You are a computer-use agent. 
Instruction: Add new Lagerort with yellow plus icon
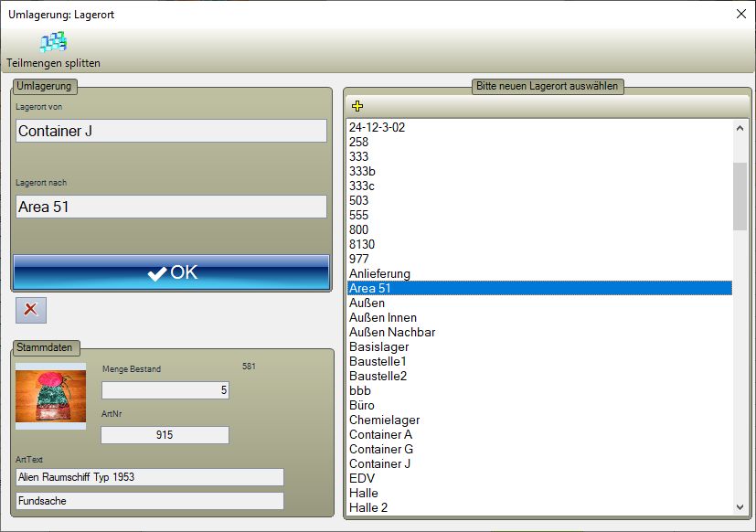coord(357,106)
